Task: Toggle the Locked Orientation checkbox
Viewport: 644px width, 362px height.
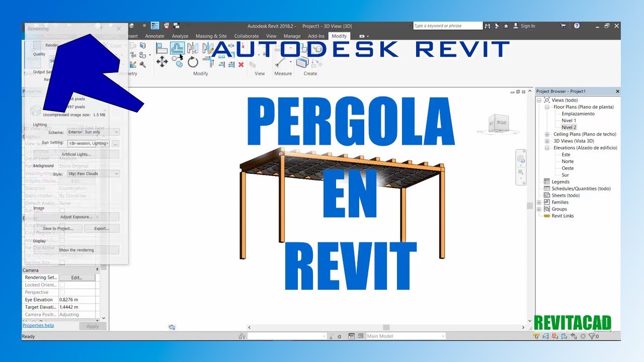Action: 62,285
